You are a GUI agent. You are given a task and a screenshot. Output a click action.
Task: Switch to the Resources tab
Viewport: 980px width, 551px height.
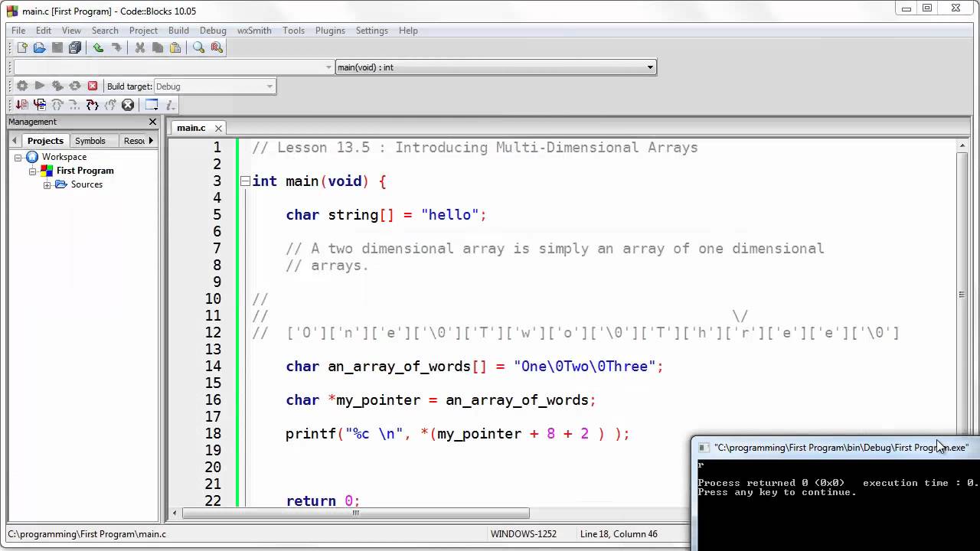click(133, 141)
